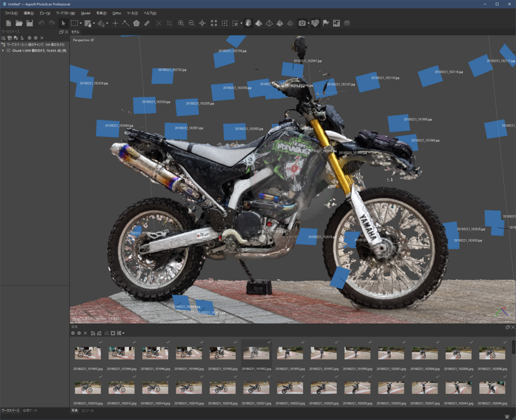Zoom out with the magnifier minus icon
Image resolution: width=516 pixels, height=420 pixels.
pos(191,23)
